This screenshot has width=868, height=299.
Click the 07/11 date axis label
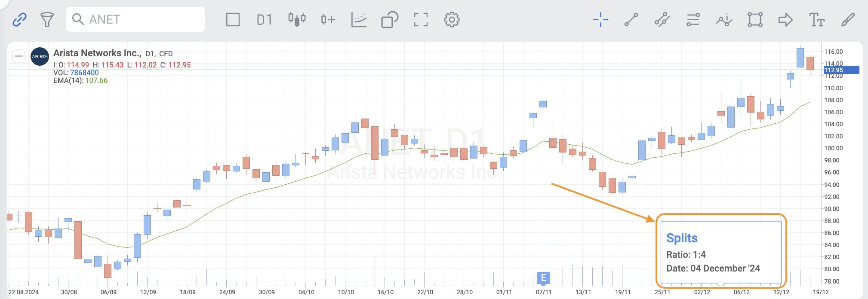(x=544, y=292)
